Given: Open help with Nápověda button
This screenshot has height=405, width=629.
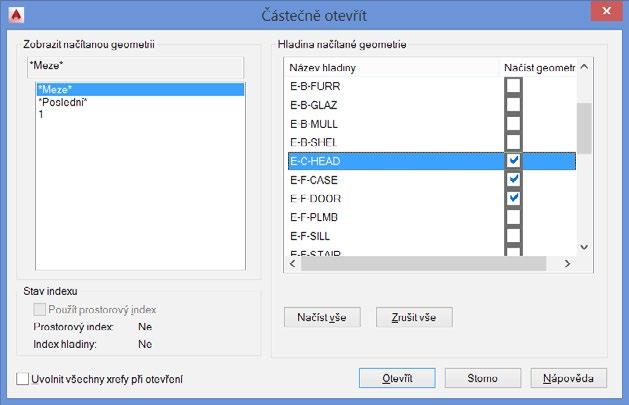Looking at the screenshot, I should coord(568,378).
